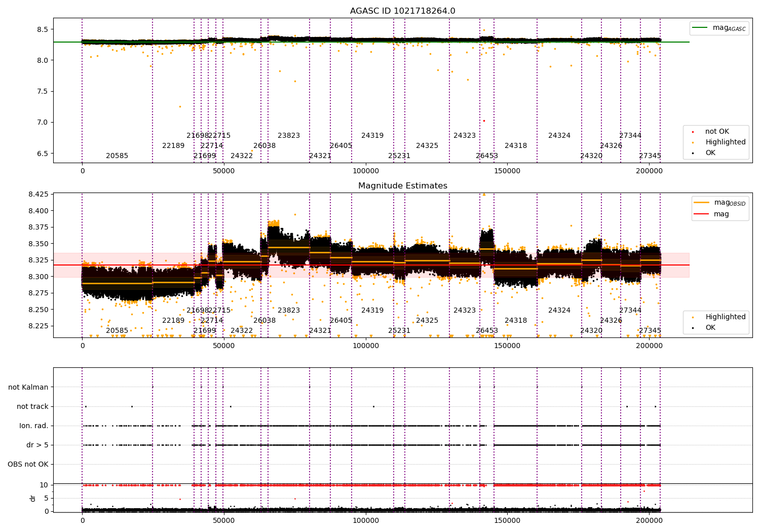This screenshot has height=532, width=760.
Task: Click obsid label 22189 in the top plot
Action: click(x=173, y=146)
